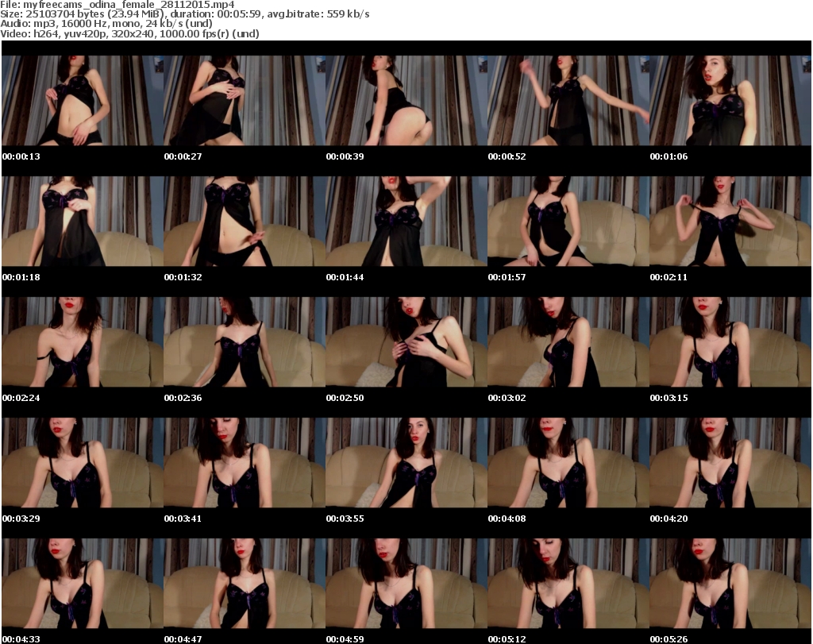The width and height of the screenshot is (813, 644).
Task: Open the thumbnail above timestamp 00:05:12
Action: [x=568, y=584]
